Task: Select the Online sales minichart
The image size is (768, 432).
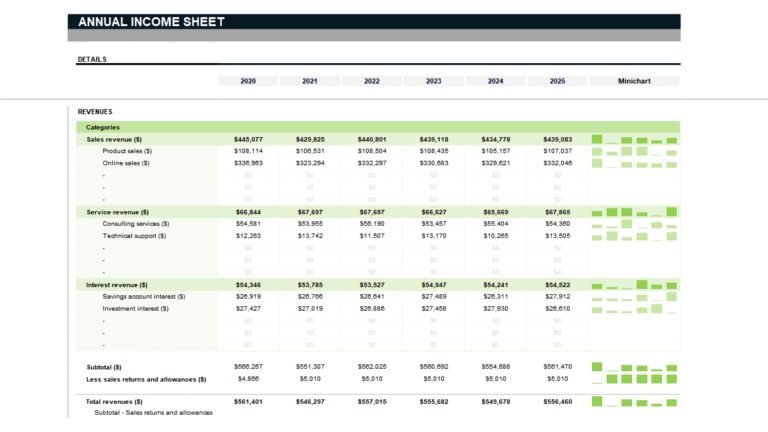Action: pos(634,163)
